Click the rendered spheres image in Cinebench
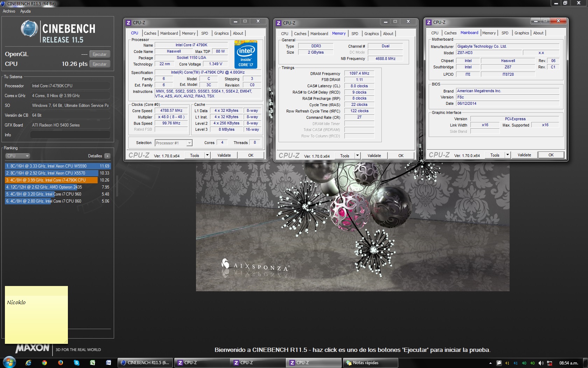Screen dimensions: 588x368 pos(353,226)
